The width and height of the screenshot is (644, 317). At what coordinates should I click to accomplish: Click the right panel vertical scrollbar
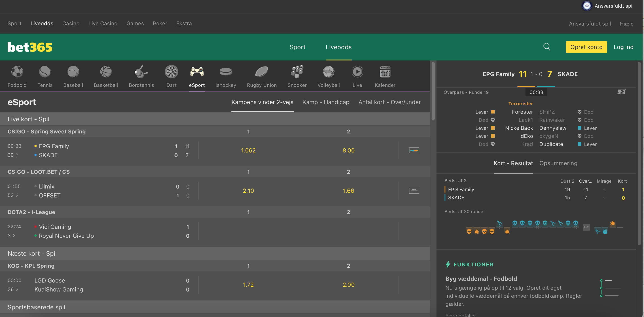(639, 153)
